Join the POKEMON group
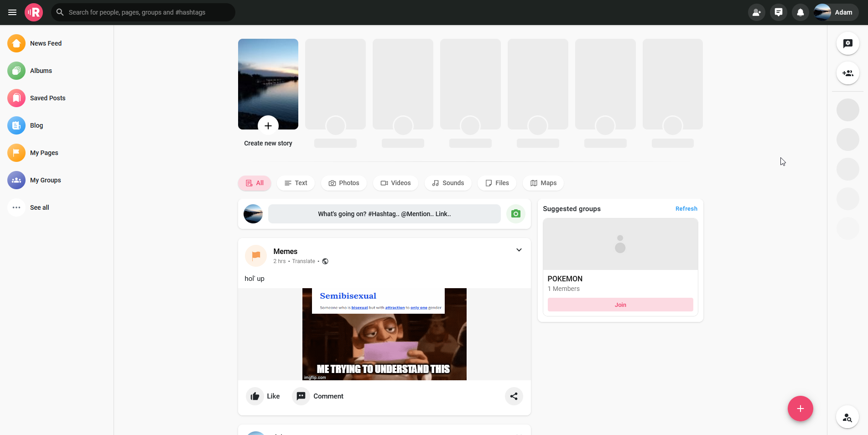The width and height of the screenshot is (868, 435). [620, 305]
